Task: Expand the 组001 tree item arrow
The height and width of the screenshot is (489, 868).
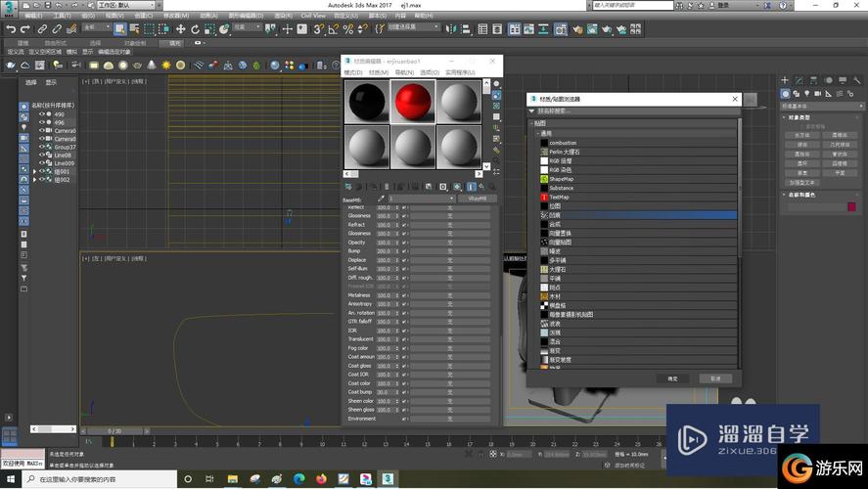Action: [35, 171]
